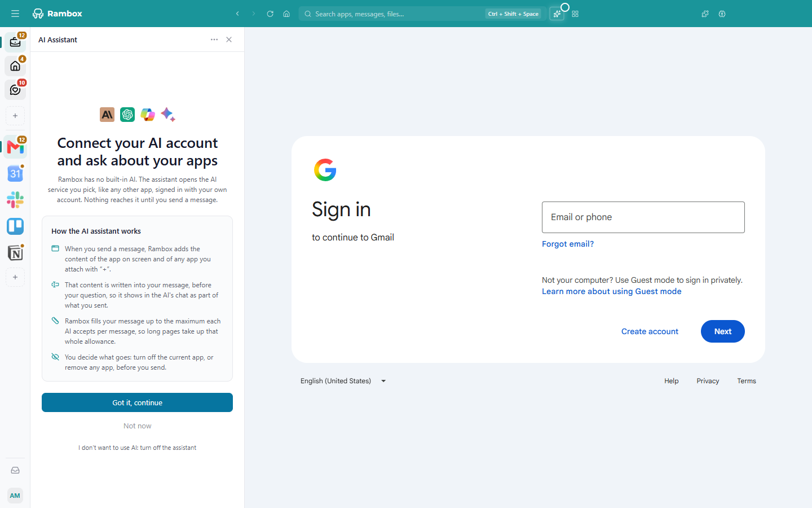This screenshot has width=812, height=508.
Task: Close the AI Assistant panel
Action: tap(229, 40)
